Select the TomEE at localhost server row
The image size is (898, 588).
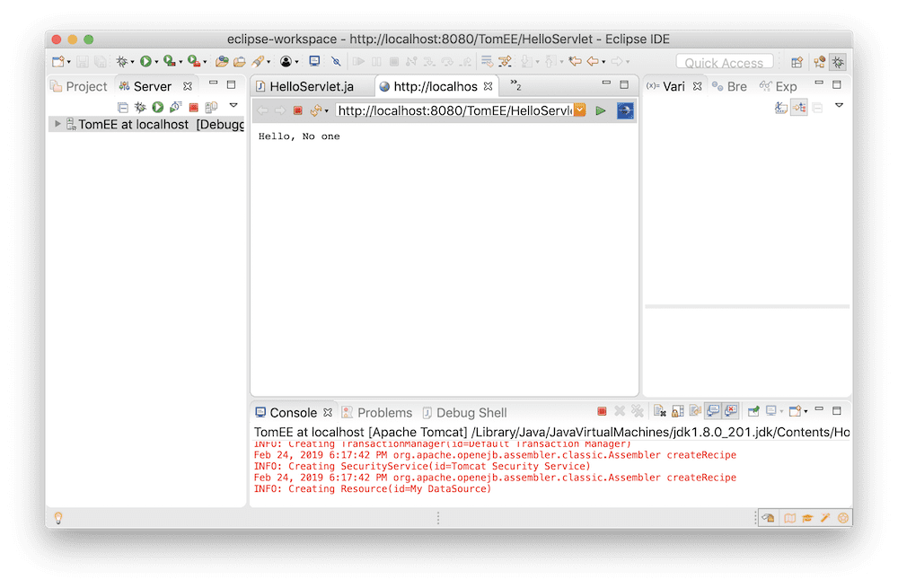point(146,124)
